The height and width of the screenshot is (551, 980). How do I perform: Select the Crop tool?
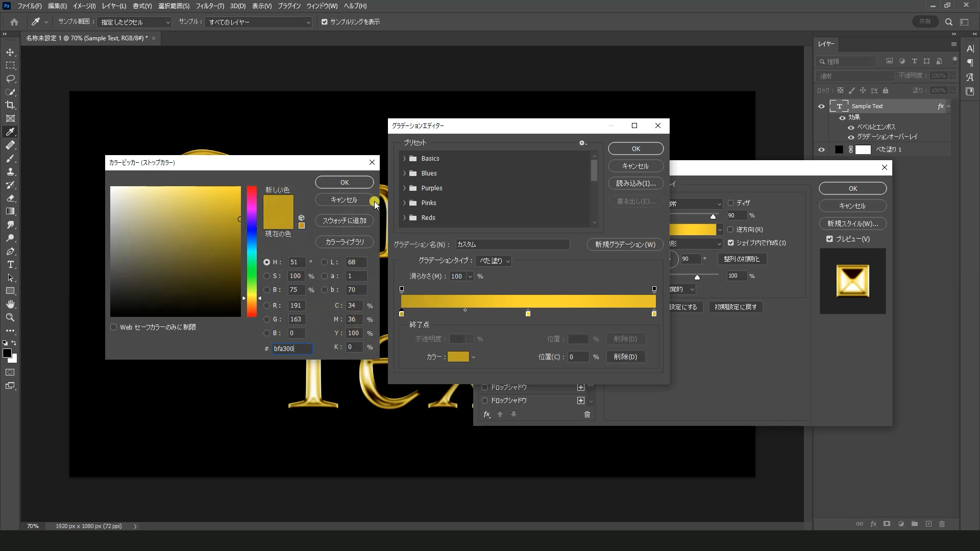click(x=10, y=105)
